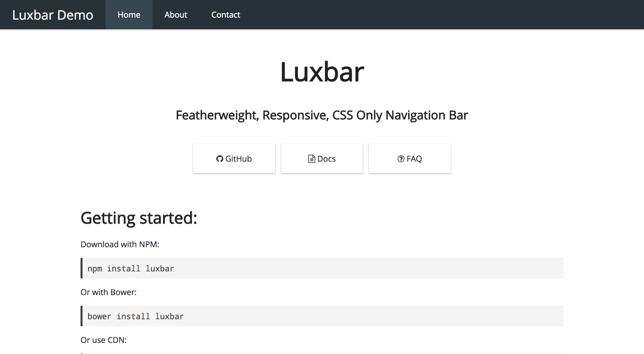Select the bower install luxbar code block
This screenshot has width=644, height=354.
(x=322, y=316)
